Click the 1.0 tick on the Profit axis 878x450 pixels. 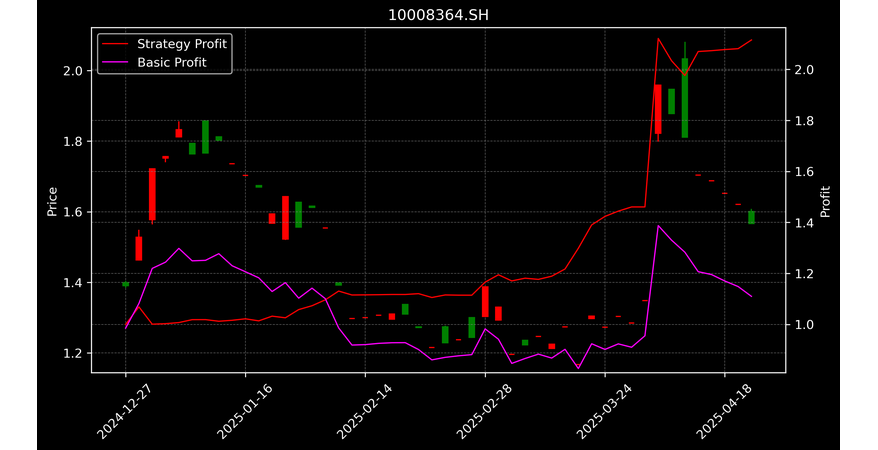804,325
